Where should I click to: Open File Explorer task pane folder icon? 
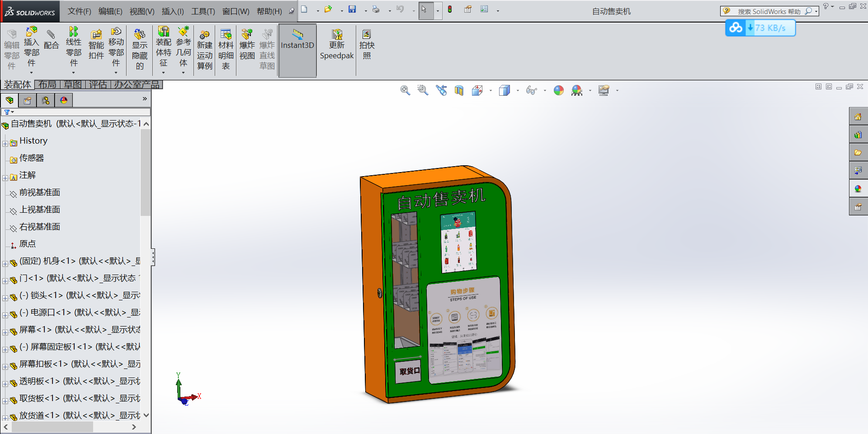[858, 153]
